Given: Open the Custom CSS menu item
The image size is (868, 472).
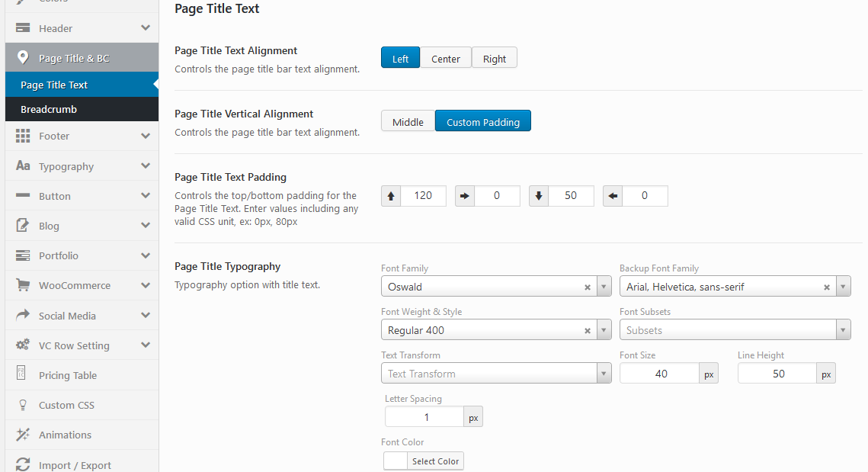Looking at the screenshot, I should click(x=82, y=405).
